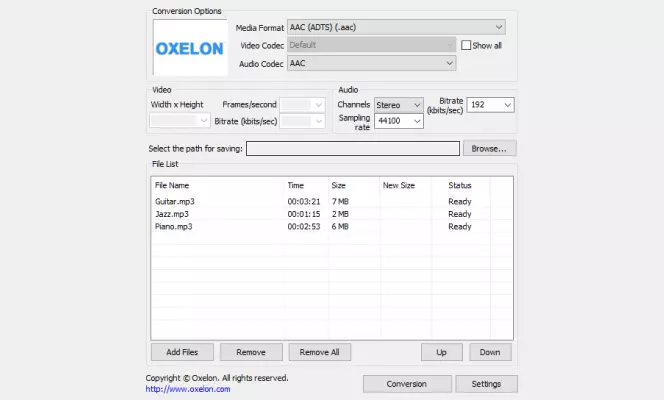Click the Ready status for Piano.mp3
The width and height of the screenshot is (664, 400).
(460, 226)
